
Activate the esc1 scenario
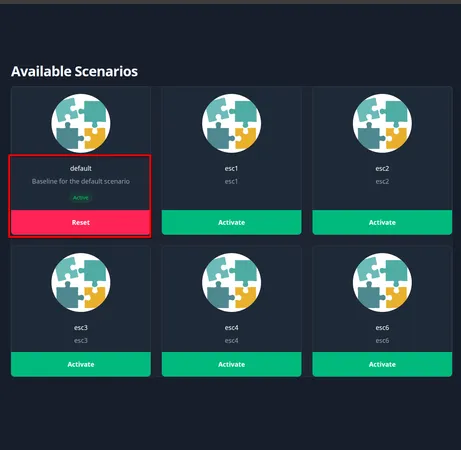pos(231,222)
